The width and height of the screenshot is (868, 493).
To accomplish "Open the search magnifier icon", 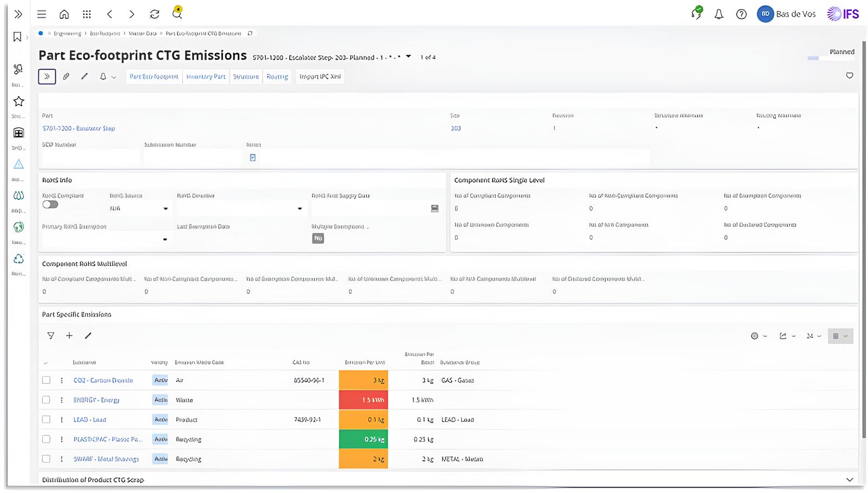I will 177,14.
